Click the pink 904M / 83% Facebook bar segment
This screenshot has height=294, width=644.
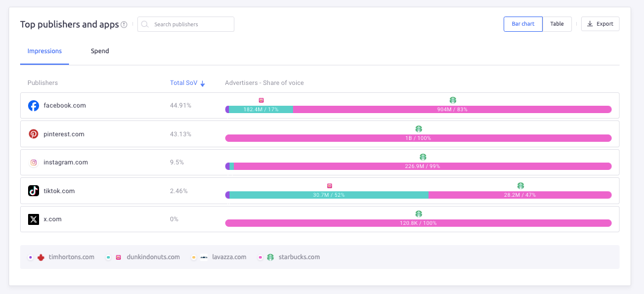point(452,109)
